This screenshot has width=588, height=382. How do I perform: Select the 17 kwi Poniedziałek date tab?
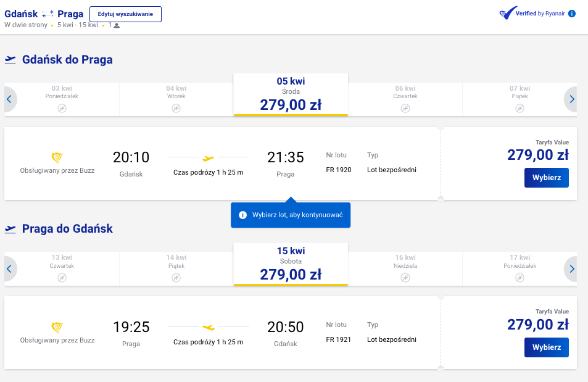(x=520, y=268)
